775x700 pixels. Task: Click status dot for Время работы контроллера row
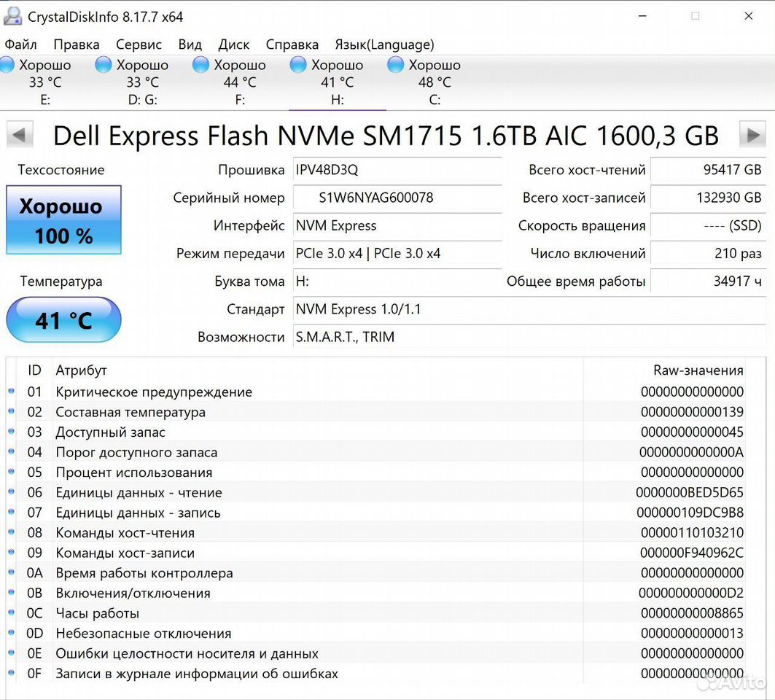click(12, 572)
